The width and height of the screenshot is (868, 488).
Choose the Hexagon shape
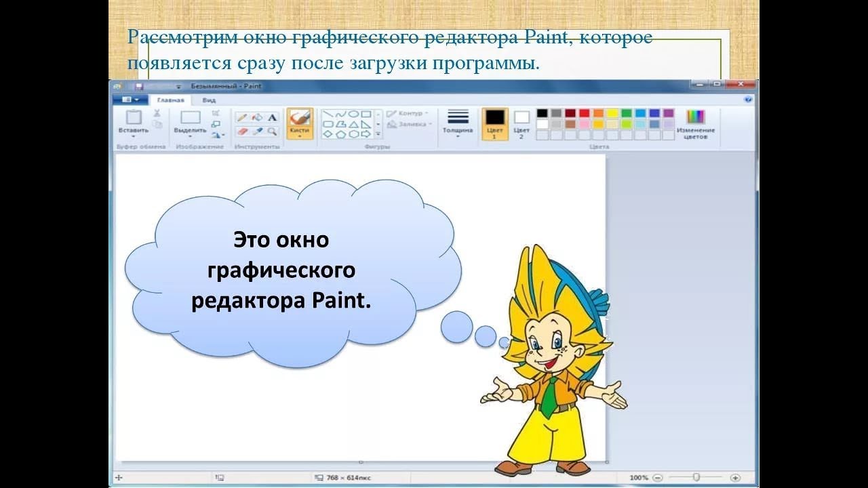pos(353,134)
